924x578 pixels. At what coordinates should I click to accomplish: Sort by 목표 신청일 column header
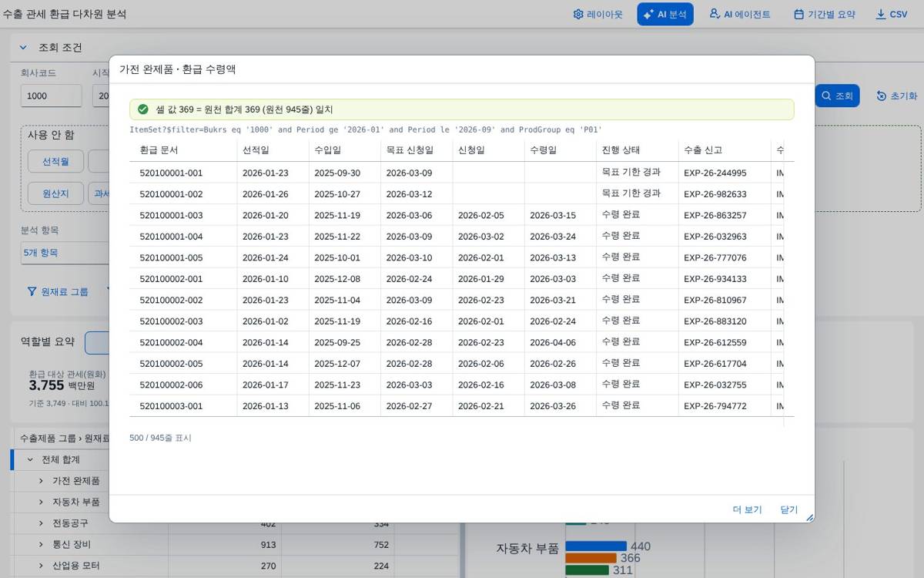417,150
